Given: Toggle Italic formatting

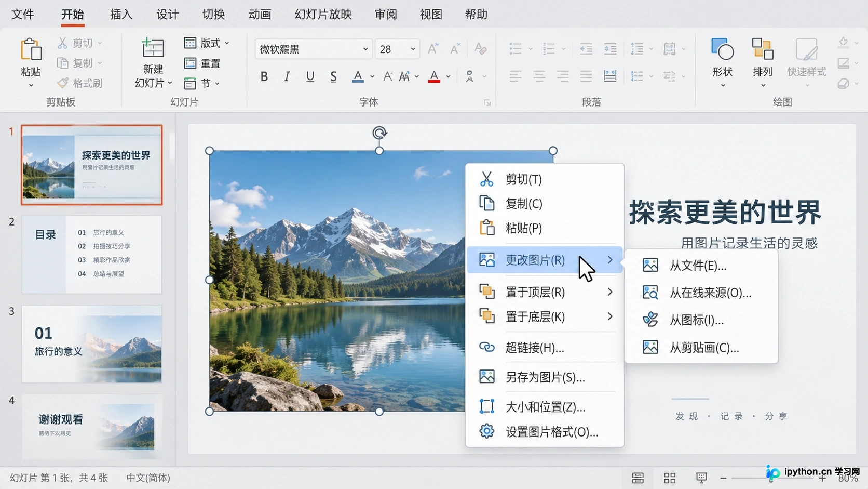Looking at the screenshot, I should [287, 76].
